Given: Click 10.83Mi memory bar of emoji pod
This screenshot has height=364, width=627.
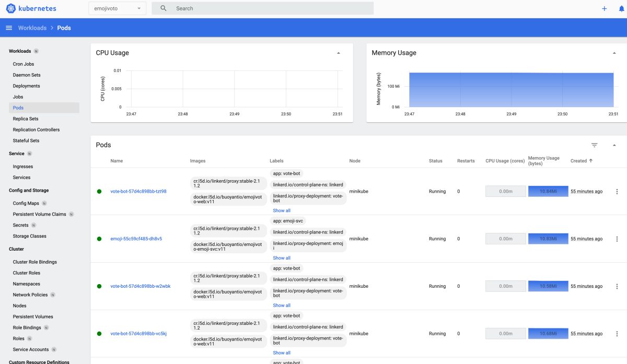Looking at the screenshot, I should pyautogui.click(x=548, y=239).
